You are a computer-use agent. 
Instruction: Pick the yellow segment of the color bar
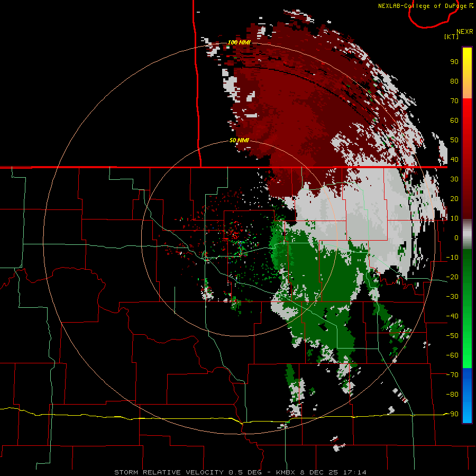467,73
